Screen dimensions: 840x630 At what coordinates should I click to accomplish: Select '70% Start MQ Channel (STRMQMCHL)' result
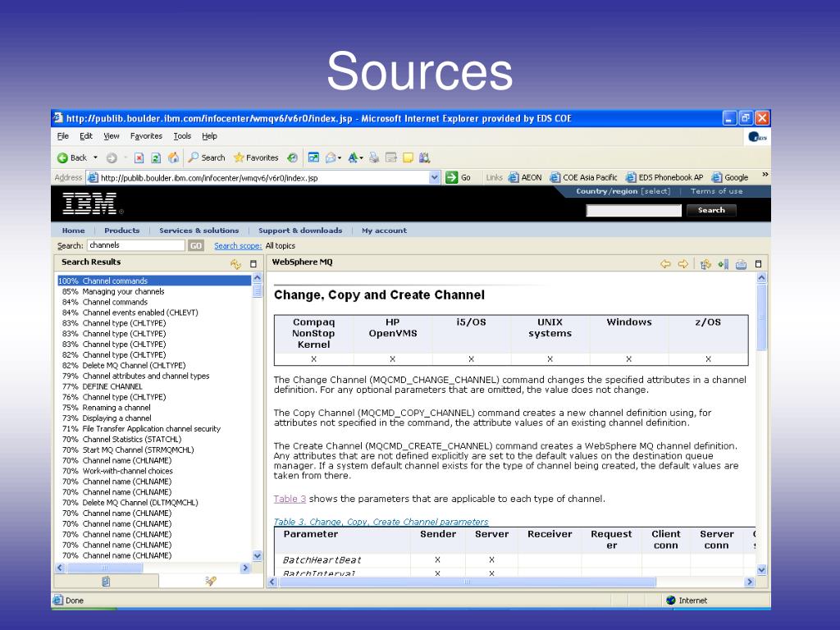tap(128, 450)
